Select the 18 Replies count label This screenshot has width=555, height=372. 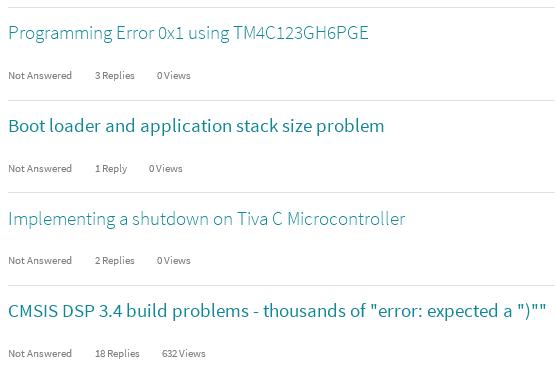click(117, 353)
